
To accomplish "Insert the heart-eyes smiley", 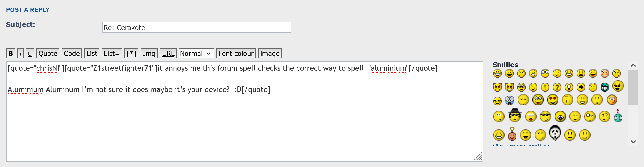I will pyautogui.click(x=553, y=100).
